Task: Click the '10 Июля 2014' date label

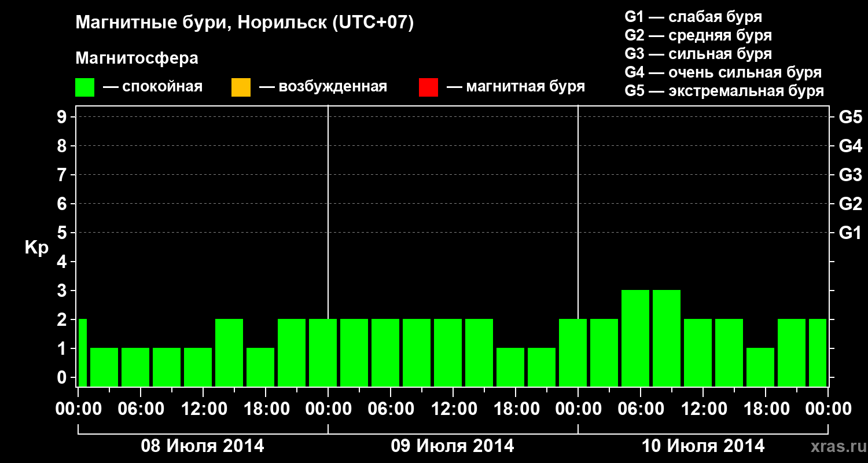Action: 703,446
